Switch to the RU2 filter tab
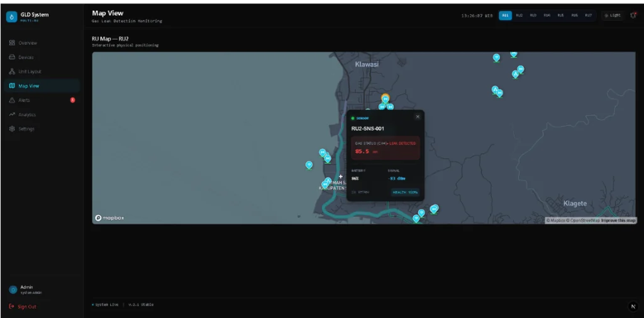Screen dimensions: 644x318 pyautogui.click(x=519, y=15)
